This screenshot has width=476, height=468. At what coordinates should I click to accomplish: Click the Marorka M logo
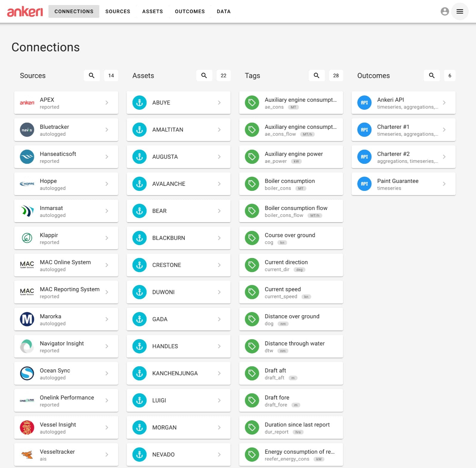coord(27,319)
